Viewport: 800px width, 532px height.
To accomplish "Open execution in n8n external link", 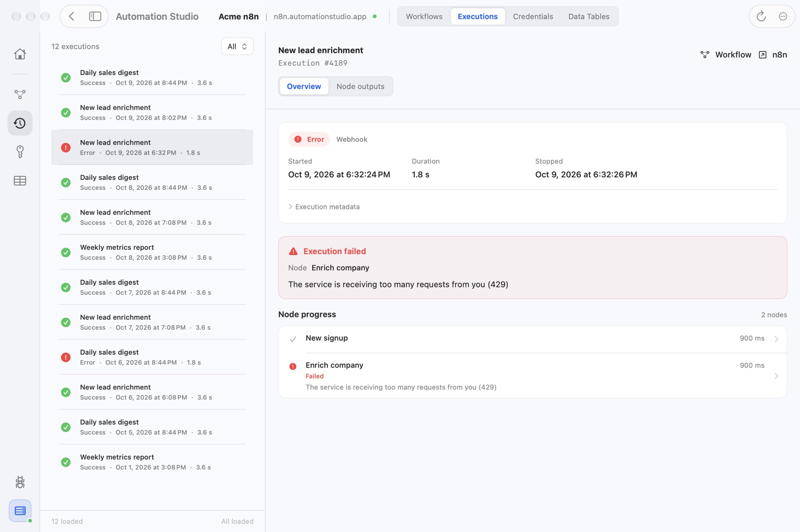I will click(773, 55).
